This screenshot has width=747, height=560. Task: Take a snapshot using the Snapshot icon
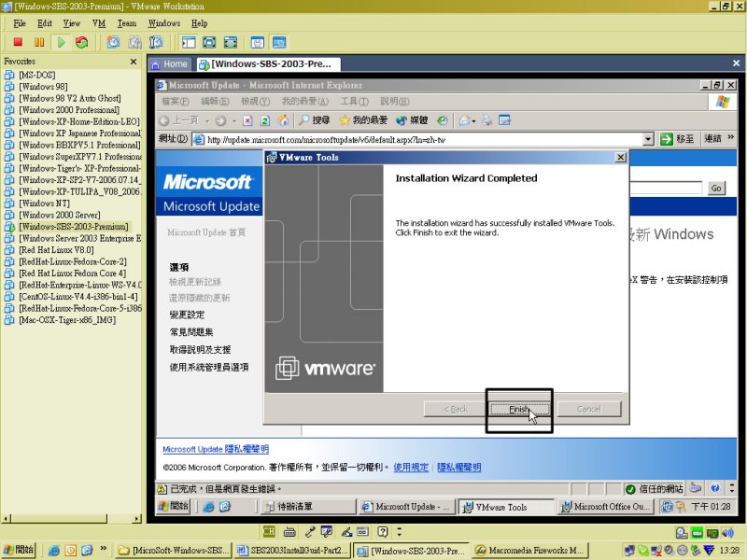pos(113,42)
